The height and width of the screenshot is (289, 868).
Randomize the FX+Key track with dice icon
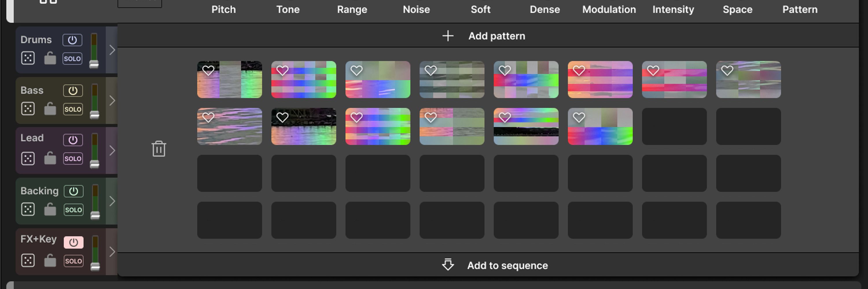click(x=28, y=260)
